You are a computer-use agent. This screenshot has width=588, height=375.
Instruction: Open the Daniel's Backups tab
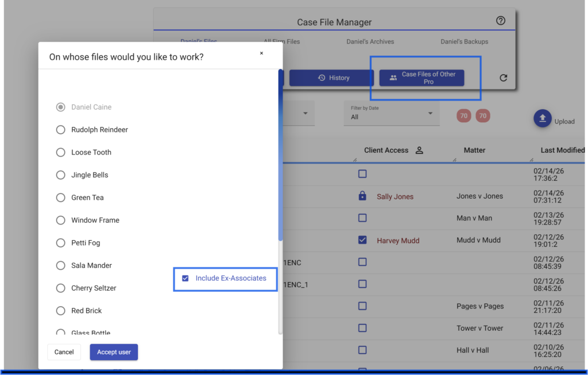464,42
